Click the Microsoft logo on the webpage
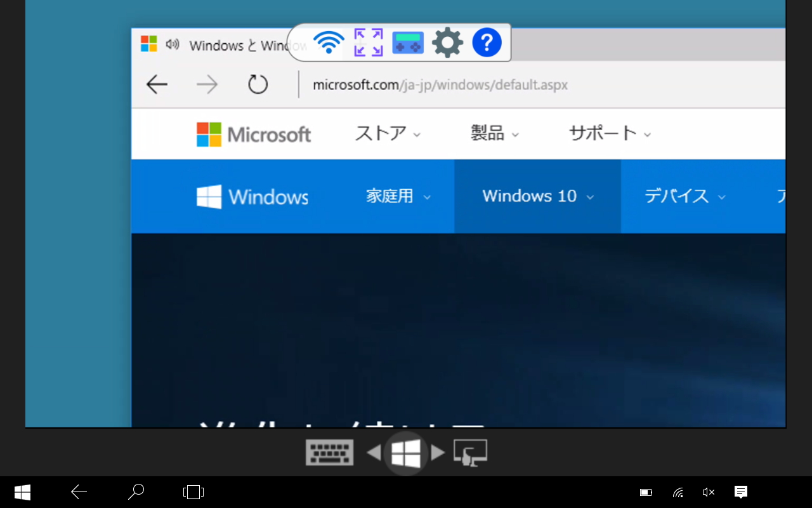This screenshot has height=508, width=812. (x=253, y=134)
